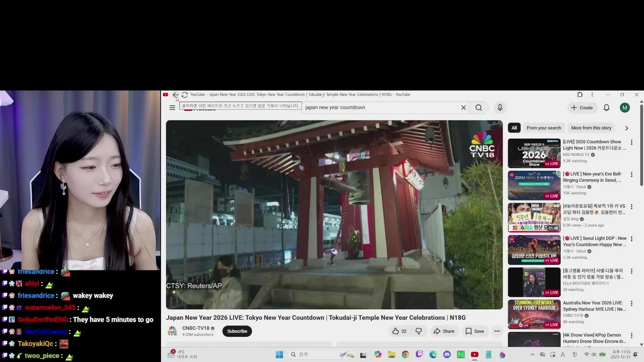Viewport: 644px width, 362px height.
Task: Clear the search box text
Action: click(x=463, y=108)
